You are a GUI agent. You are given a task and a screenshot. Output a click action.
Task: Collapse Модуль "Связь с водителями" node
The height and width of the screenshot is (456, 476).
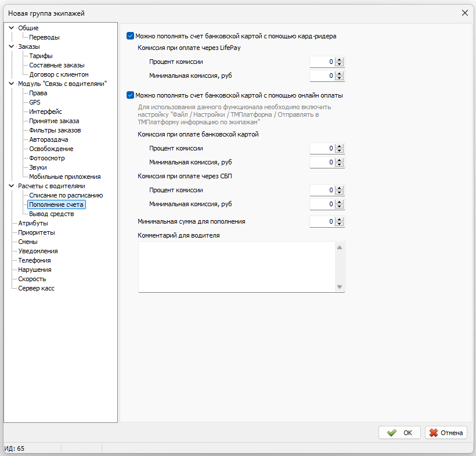coord(12,84)
